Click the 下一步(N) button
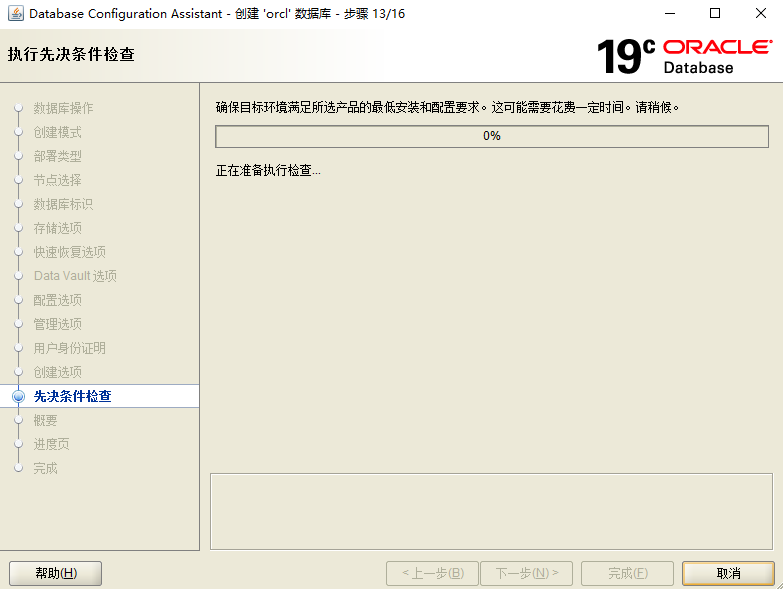The width and height of the screenshot is (783, 589). (526, 573)
